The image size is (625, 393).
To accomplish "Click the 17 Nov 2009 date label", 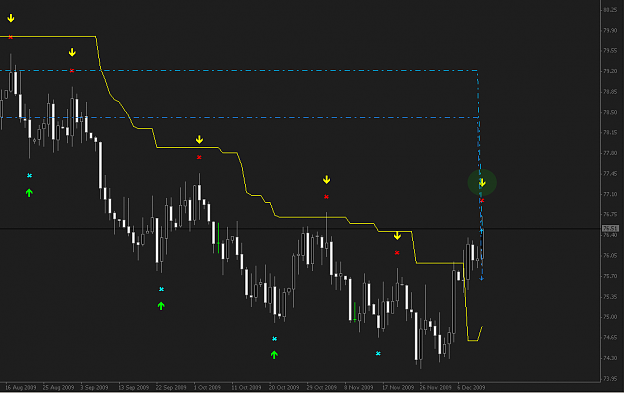I will pyautogui.click(x=398, y=387).
